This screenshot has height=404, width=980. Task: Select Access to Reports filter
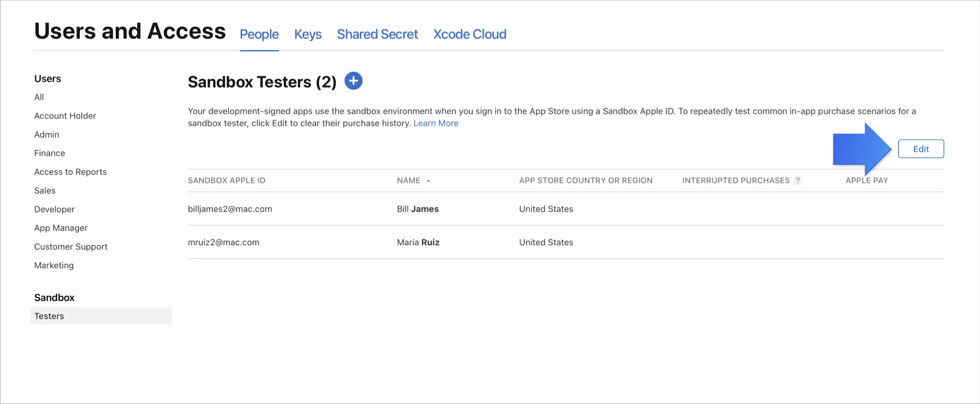[x=70, y=172]
